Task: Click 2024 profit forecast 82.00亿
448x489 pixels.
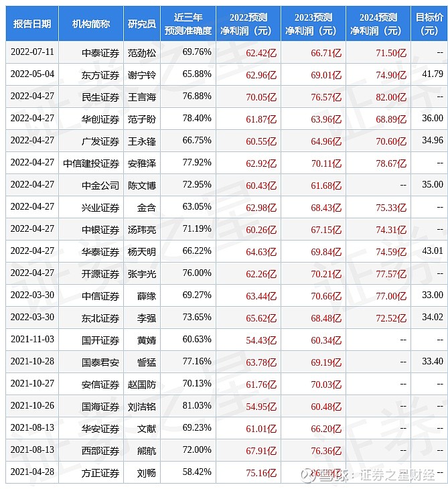Action: click(x=391, y=97)
